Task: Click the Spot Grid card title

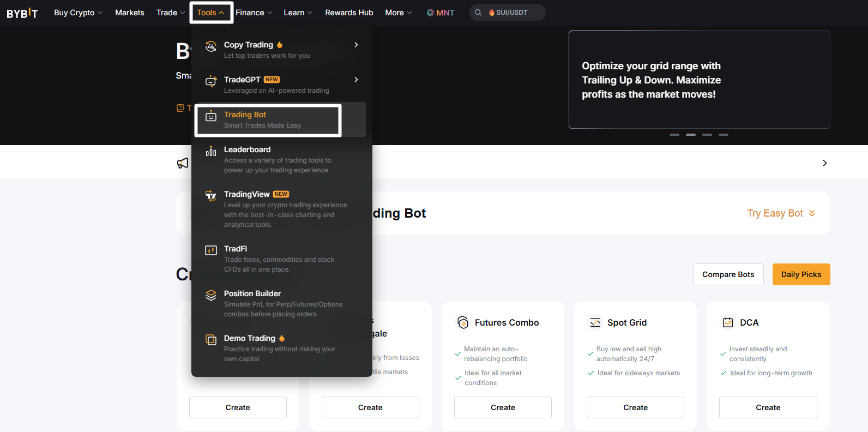Action: (x=627, y=322)
